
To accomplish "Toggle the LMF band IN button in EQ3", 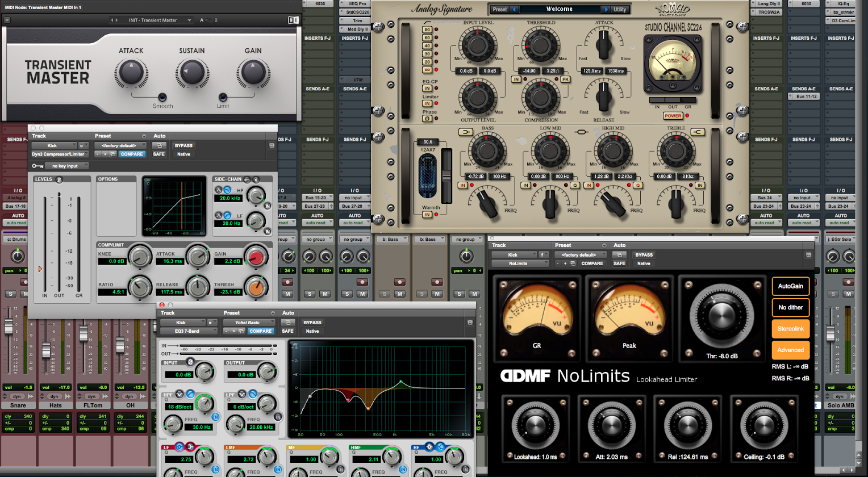I will point(278,470).
